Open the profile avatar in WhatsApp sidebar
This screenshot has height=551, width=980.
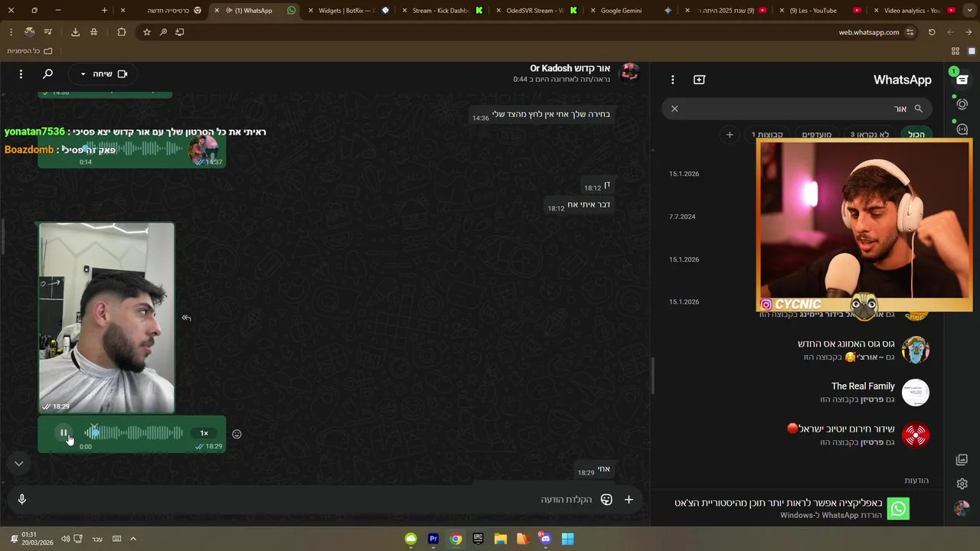point(962,508)
